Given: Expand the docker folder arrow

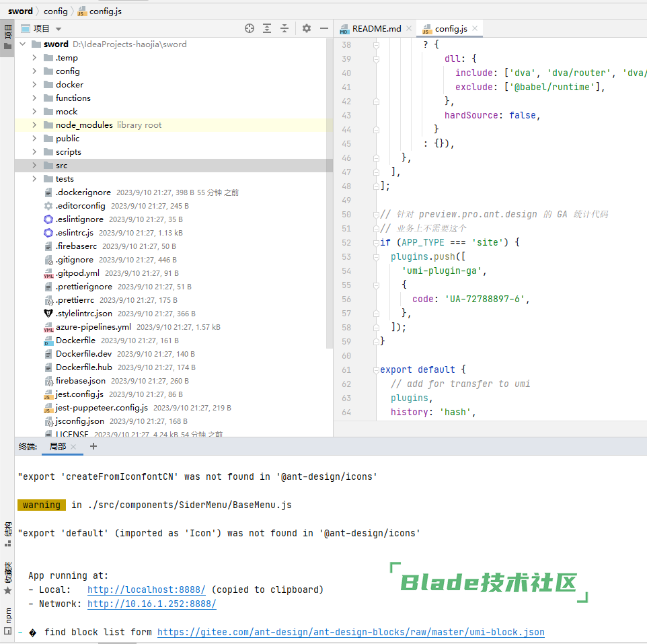Looking at the screenshot, I should (35, 85).
